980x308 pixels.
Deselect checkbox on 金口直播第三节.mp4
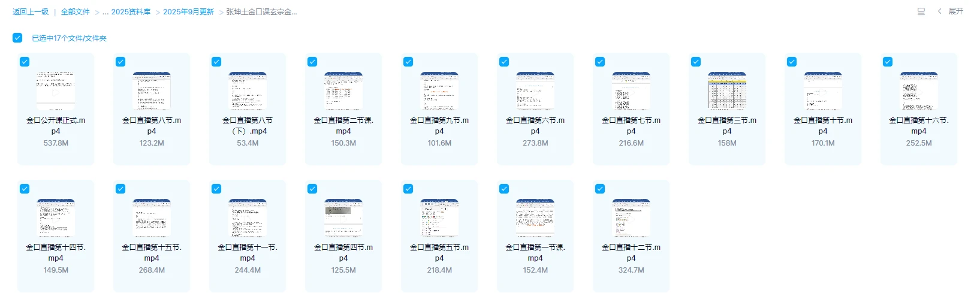[696, 62]
